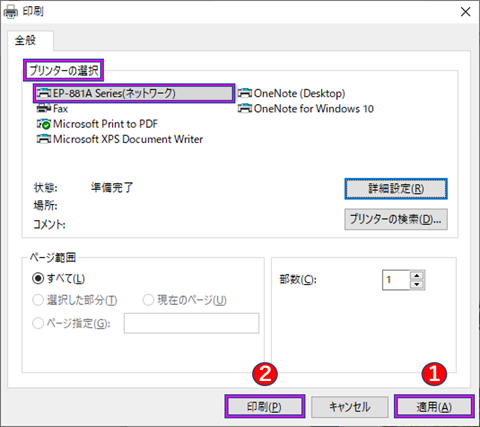Choose the Microsoft Print to PDF icon

tap(44, 124)
